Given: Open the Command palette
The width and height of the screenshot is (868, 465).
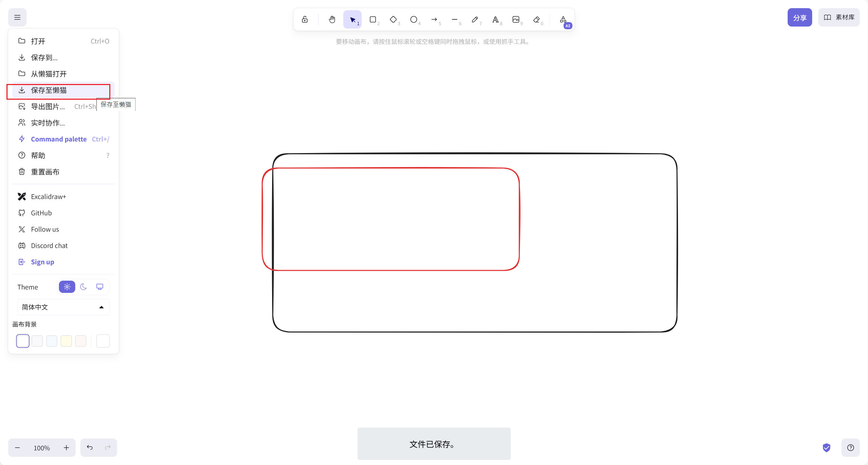Looking at the screenshot, I should 63,139.
